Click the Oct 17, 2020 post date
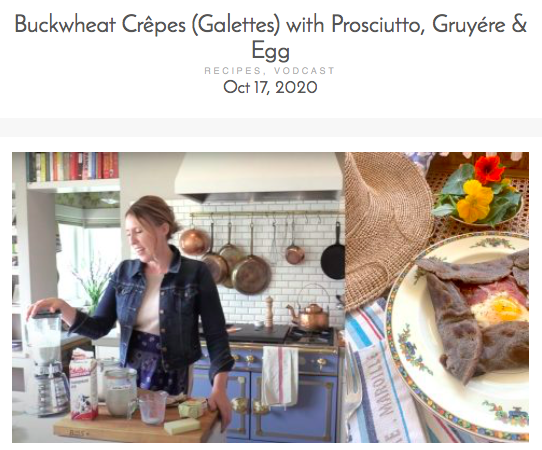 tap(270, 87)
